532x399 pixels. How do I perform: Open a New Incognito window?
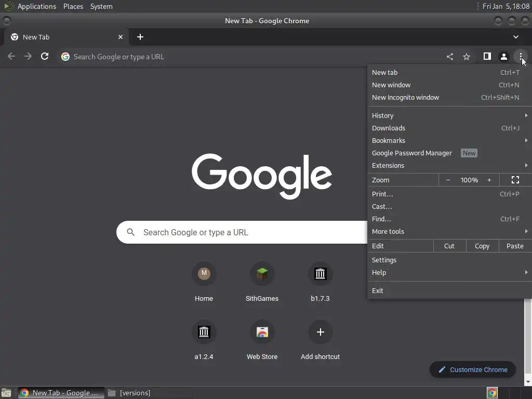449,97
